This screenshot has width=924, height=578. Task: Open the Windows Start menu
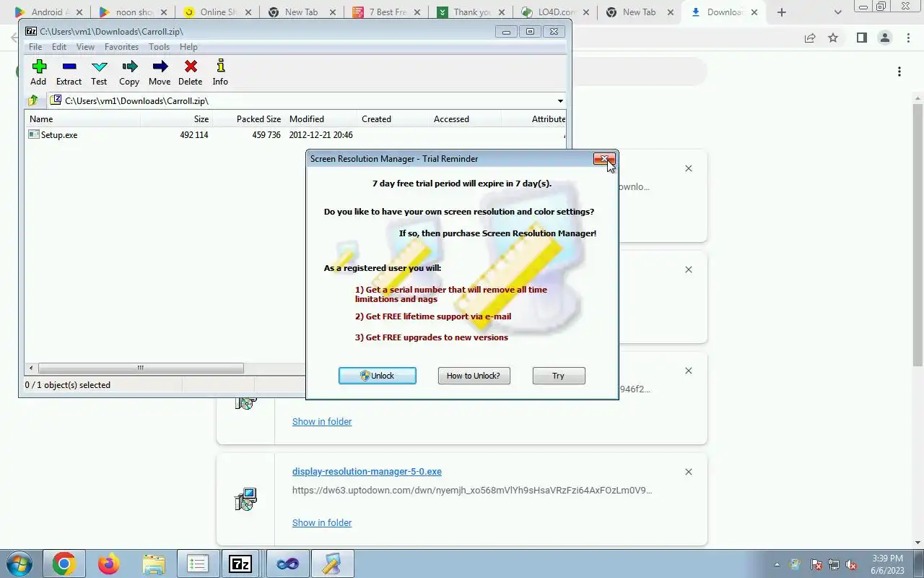19,564
